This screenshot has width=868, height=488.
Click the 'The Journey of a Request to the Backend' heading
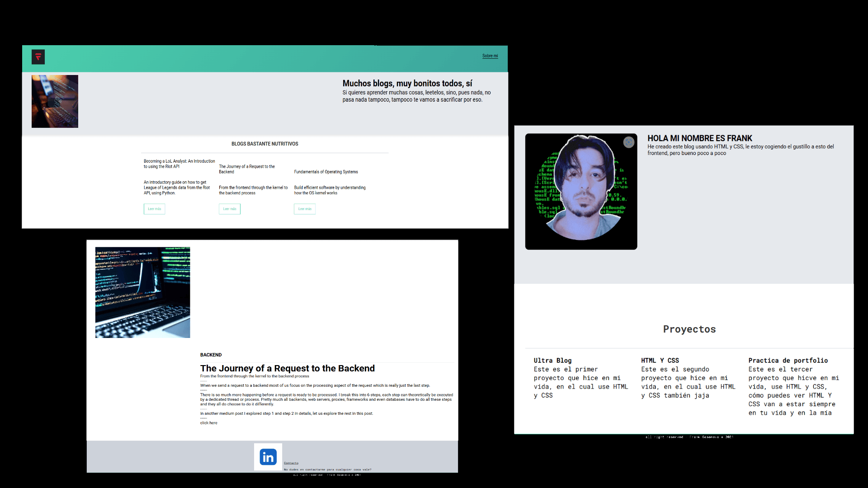point(287,368)
